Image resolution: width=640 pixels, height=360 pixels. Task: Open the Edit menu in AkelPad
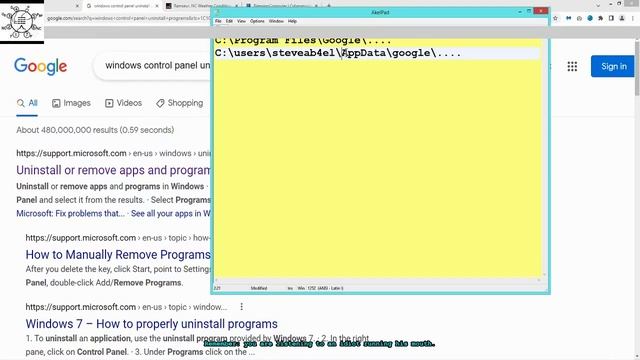tap(229, 21)
